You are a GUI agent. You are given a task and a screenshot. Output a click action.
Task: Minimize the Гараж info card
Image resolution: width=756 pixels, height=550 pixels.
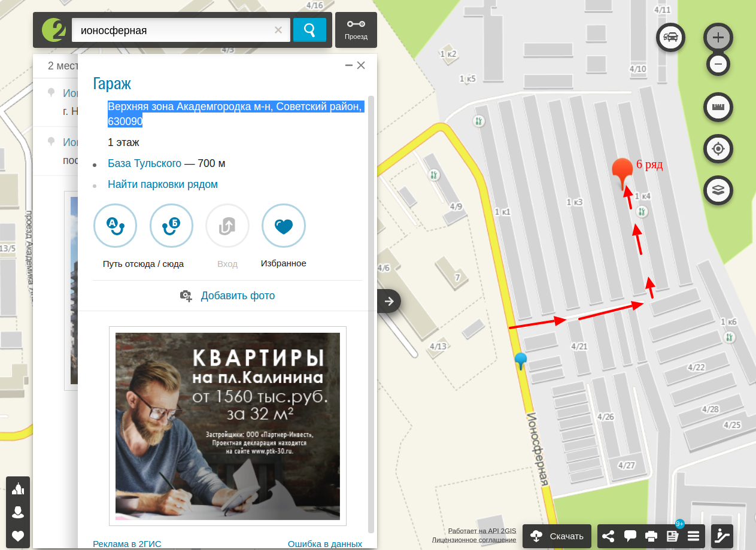(348, 66)
